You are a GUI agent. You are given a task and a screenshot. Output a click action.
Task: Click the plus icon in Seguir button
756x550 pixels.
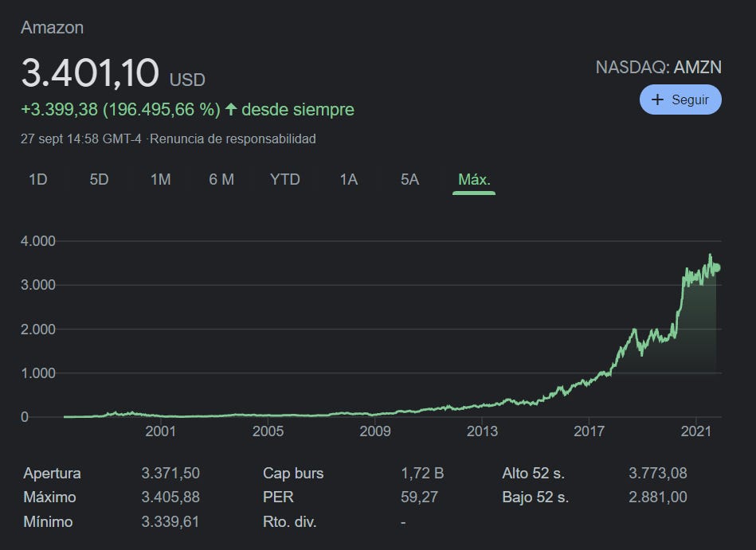657,99
